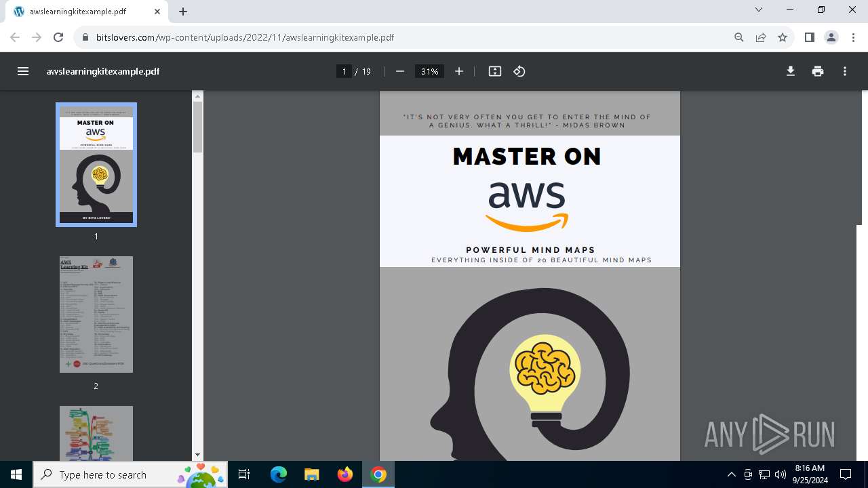
Task: Edit the 31% zoom level field
Action: coord(429,71)
